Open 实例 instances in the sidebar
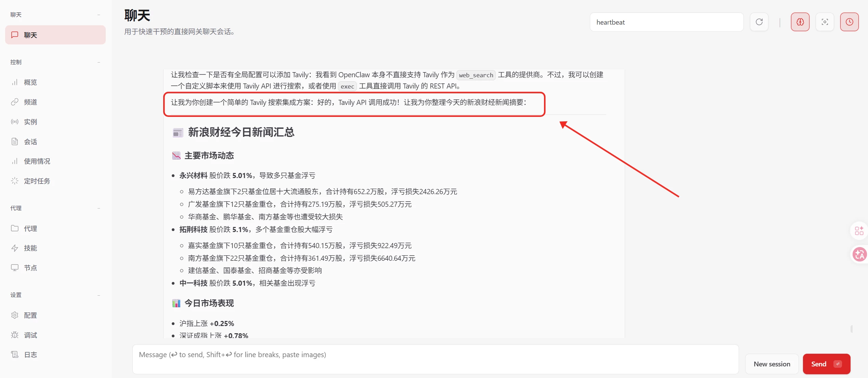The image size is (868, 378). click(30, 122)
